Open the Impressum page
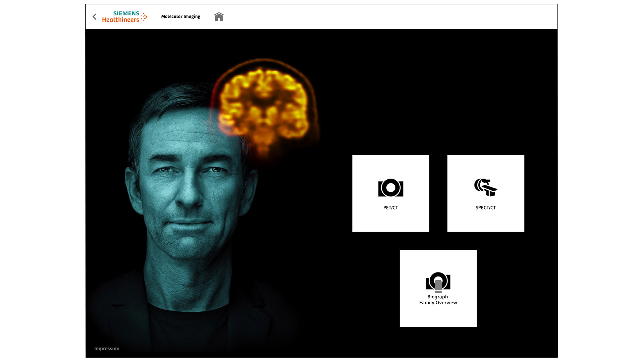The image size is (644, 362). click(106, 348)
